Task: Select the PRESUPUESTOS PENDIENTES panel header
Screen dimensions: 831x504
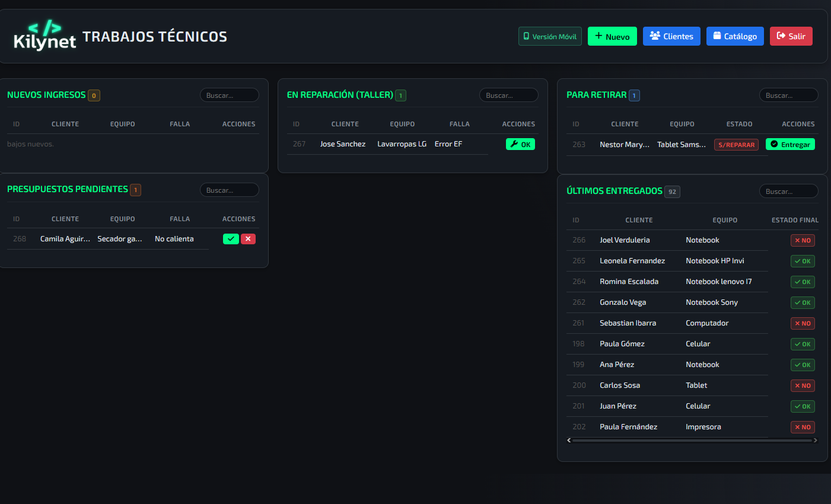Action: [68, 189]
